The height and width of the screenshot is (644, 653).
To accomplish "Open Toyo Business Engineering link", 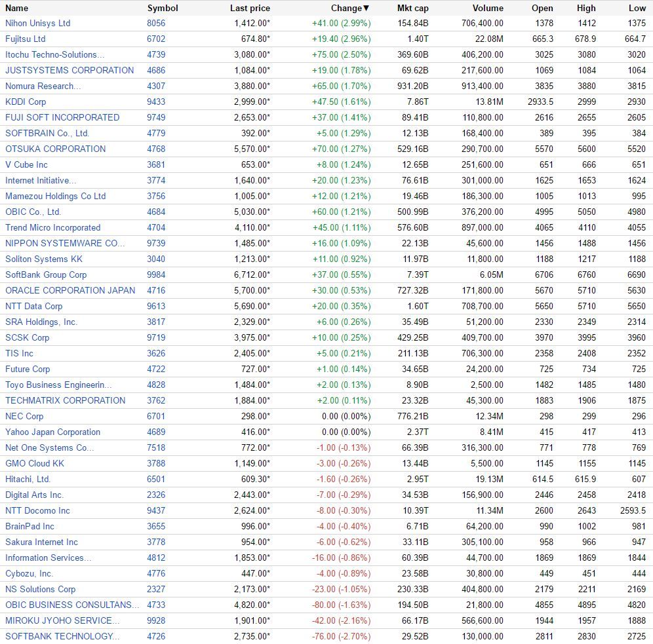I will (58, 385).
